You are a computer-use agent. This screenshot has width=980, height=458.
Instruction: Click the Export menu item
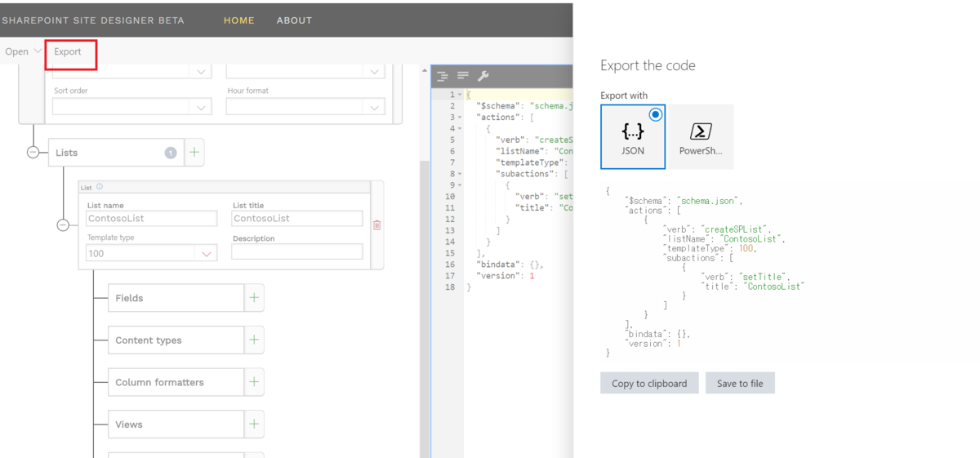point(68,51)
